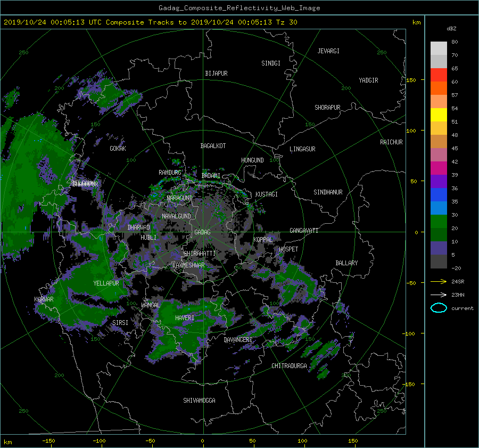This screenshot has width=479, height=448.
Task: Click the CHITRADURGA city label
Action: pos(290,366)
